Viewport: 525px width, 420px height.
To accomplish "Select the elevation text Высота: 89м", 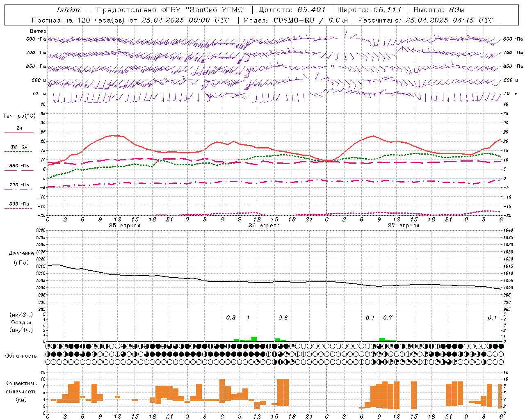I will (x=439, y=9).
